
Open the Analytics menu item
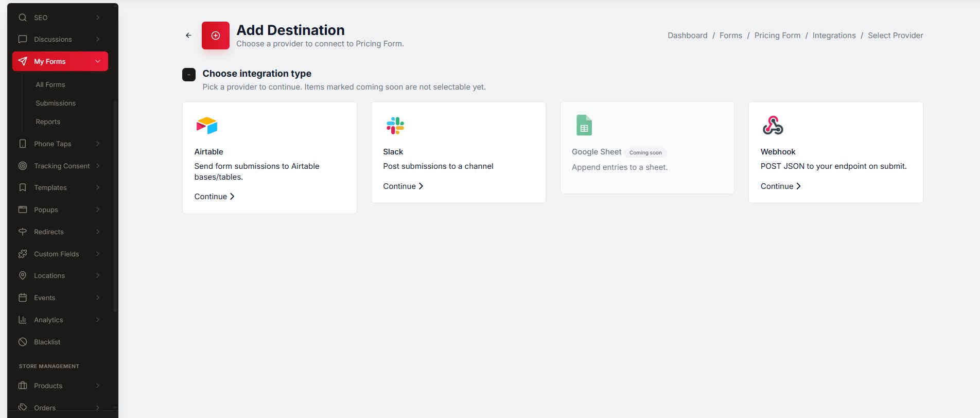pos(60,320)
